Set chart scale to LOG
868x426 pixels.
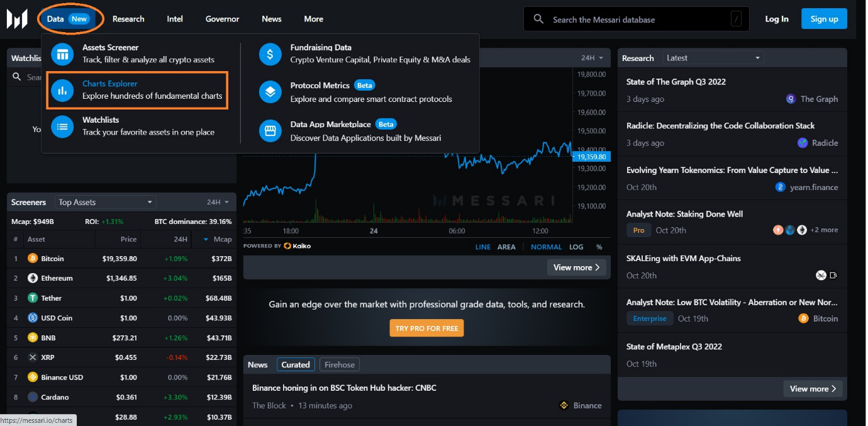[576, 247]
